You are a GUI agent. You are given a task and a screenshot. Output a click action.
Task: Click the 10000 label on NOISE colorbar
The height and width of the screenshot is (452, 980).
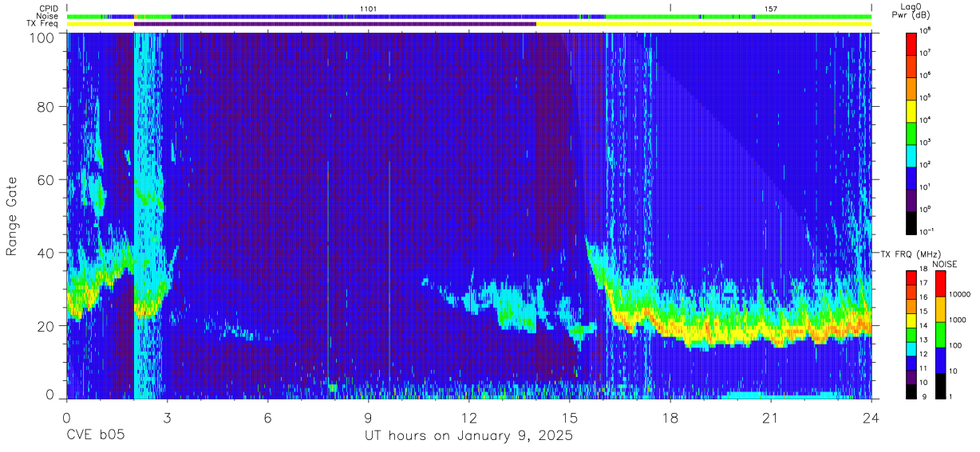pyautogui.click(x=961, y=294)
